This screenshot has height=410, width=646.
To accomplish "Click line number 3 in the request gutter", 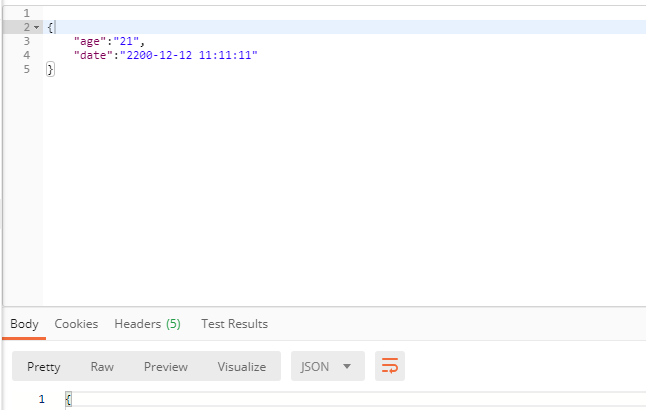I will tap(25, 41).
